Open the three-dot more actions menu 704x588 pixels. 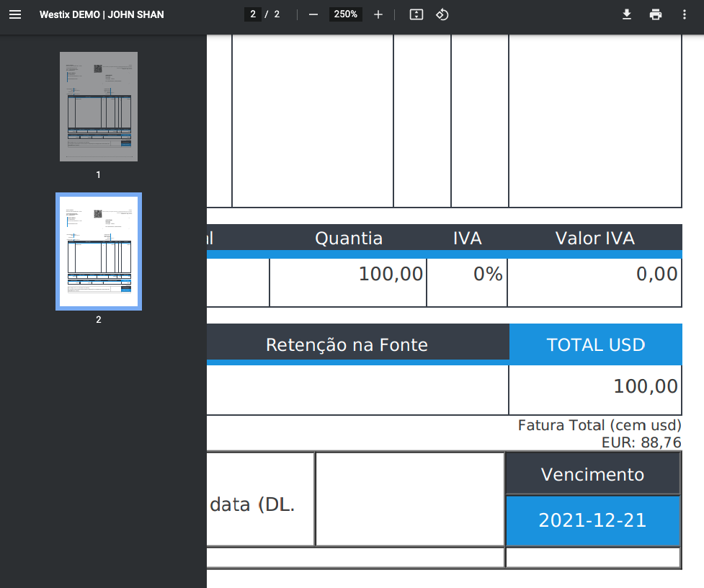pyautogui.click(x=684, y=14)
